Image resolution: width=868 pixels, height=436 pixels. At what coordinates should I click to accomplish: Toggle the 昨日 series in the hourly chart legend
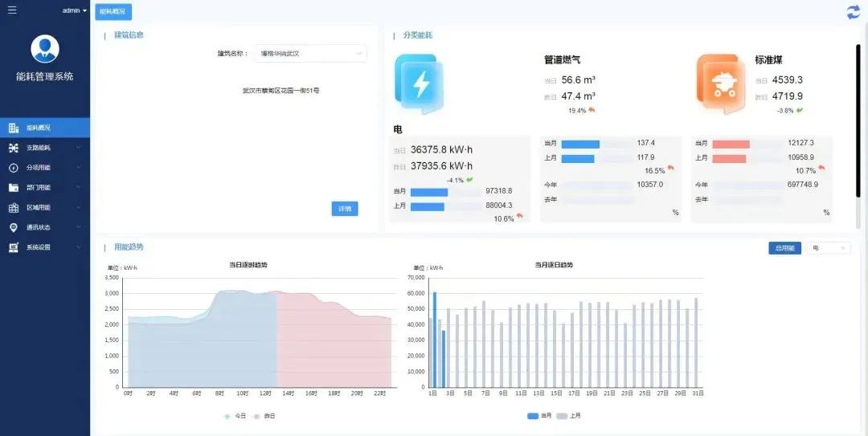tap(264, 416)
